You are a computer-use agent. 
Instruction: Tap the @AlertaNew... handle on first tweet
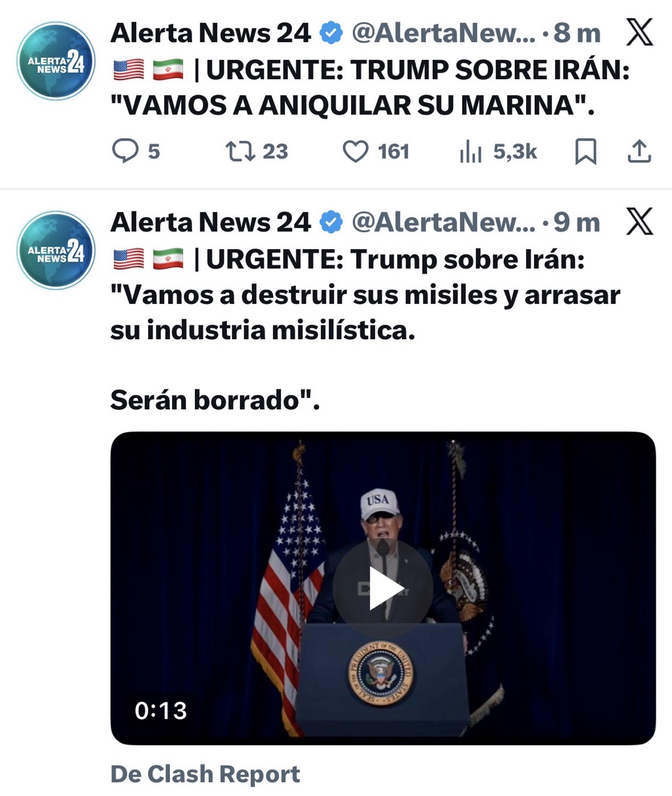tap(443, 33)
